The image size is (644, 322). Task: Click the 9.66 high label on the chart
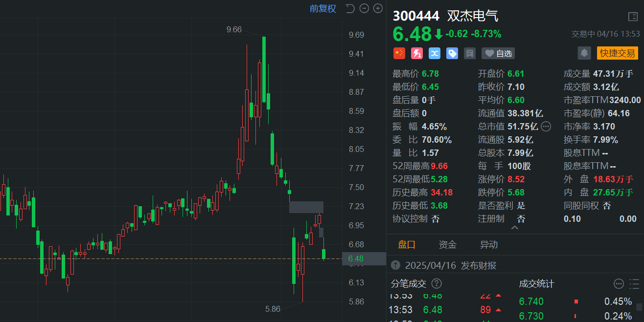[x=234, y=29]
